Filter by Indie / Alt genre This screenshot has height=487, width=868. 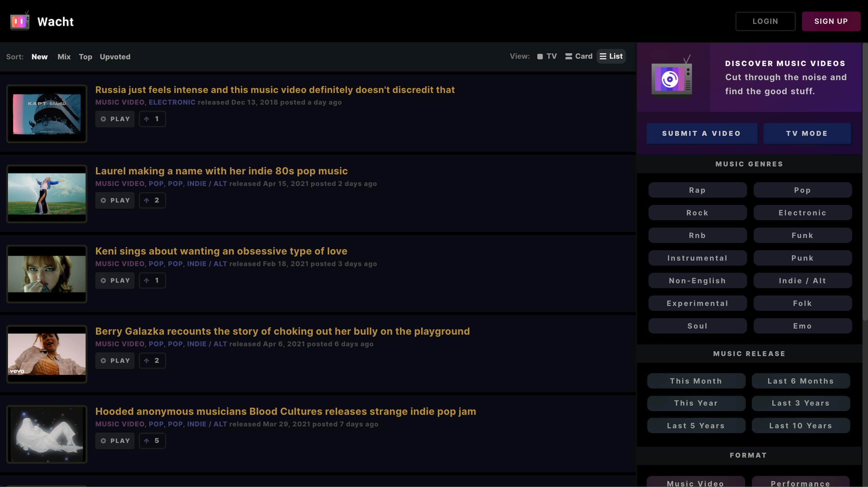tap(803, 281)
